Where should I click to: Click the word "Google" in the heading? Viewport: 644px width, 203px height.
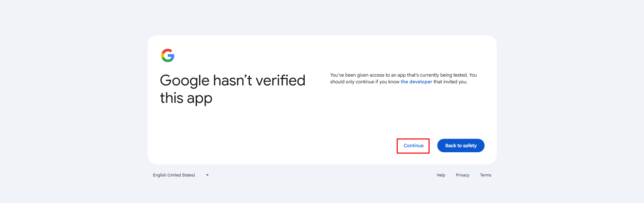point(185,81)
